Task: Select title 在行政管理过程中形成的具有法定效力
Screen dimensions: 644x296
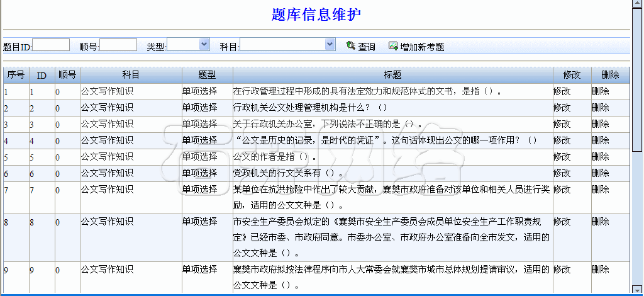Action: tap(367, 91)
